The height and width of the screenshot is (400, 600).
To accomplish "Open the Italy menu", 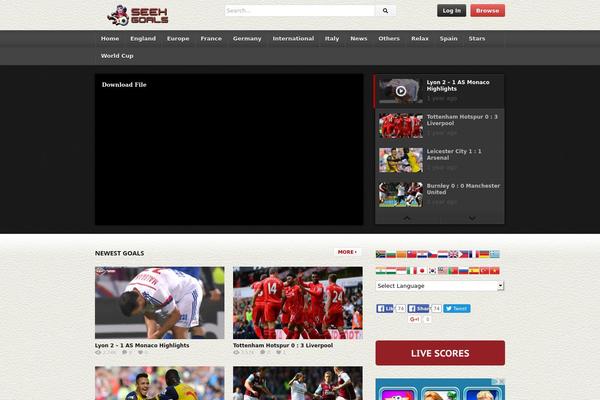I will (x=332, y=39).
